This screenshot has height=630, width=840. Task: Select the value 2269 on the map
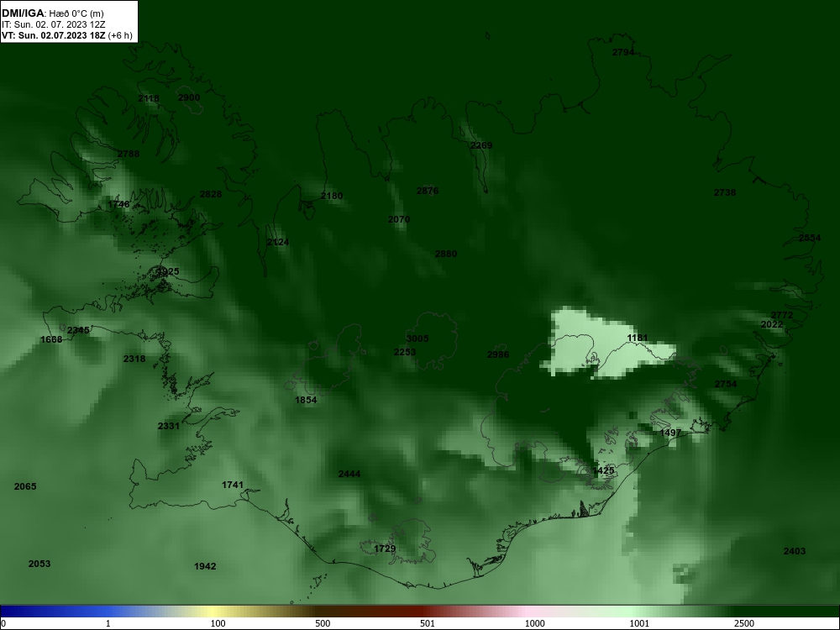pyautogui.click(x=481, y=145)
